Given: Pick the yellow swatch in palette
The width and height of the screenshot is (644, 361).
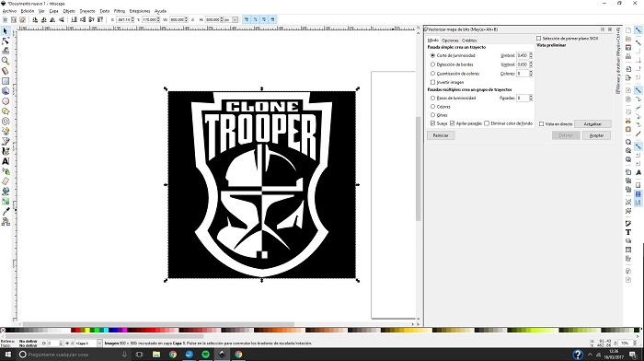Looking at the screenshot, I should pos(87,331).
